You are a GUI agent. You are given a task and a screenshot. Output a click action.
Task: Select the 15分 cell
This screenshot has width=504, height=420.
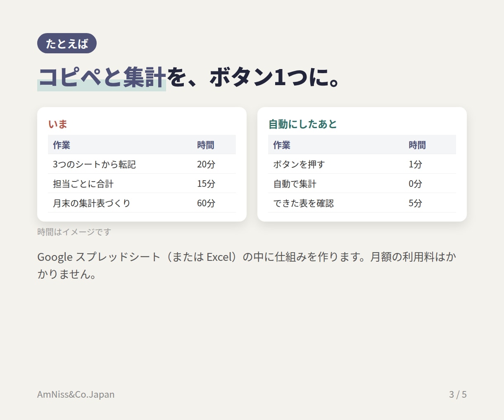click(214, 184)
